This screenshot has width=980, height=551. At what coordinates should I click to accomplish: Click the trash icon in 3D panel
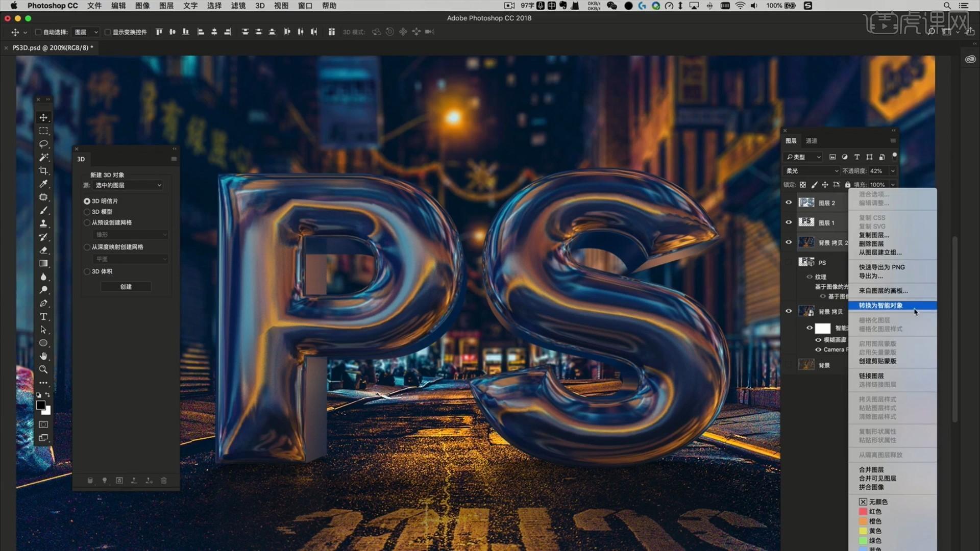coord(164,481)
